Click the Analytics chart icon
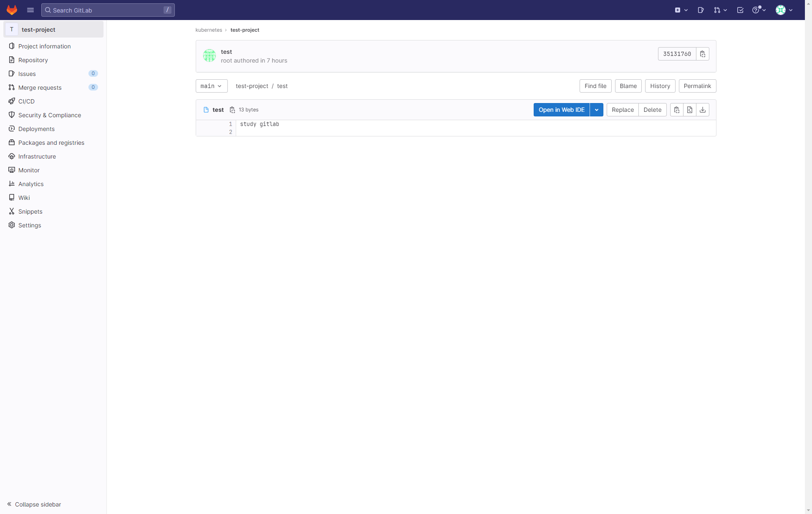This screenshot has width=812, height=514. click(x=12, y=184)
